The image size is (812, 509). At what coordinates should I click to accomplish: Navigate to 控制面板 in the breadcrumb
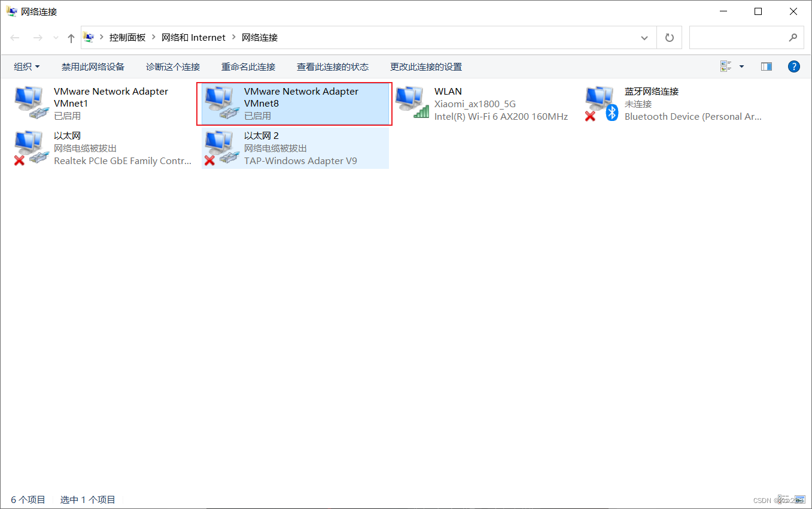(x=127, y=37)
